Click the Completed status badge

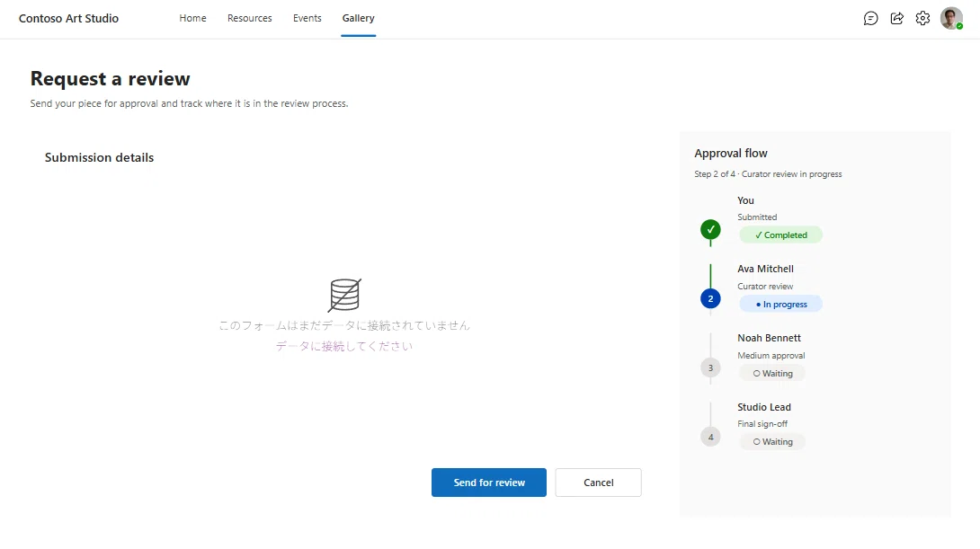pos(780,235)
